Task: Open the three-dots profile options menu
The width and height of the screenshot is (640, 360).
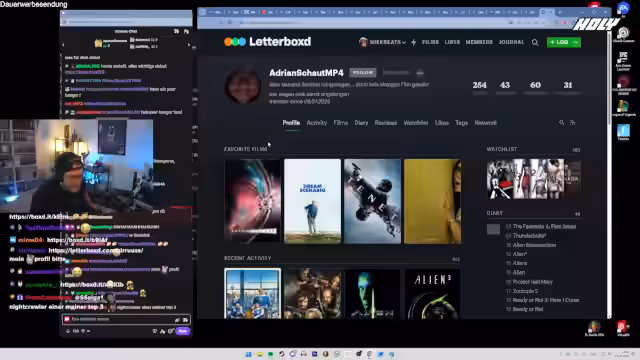Action: [420, 73]
